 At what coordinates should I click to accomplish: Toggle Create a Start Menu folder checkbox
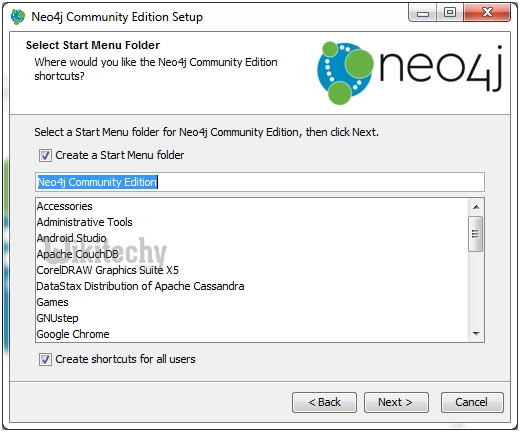coord(45,155)
